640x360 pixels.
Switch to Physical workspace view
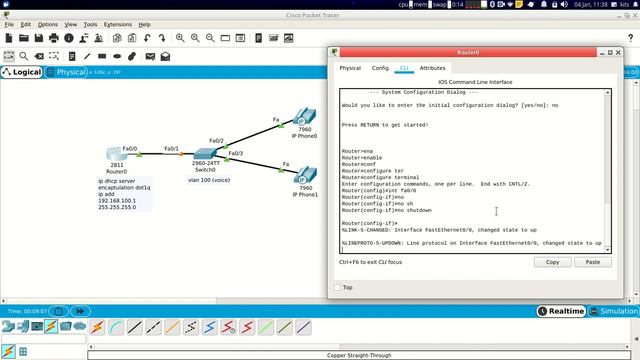click(67, 72)
